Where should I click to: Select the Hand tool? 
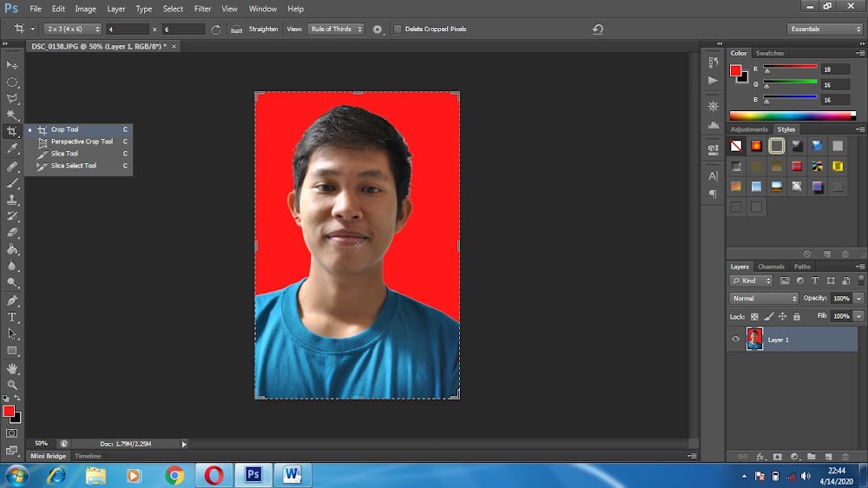pyautogui.click(x=12, y=368)
